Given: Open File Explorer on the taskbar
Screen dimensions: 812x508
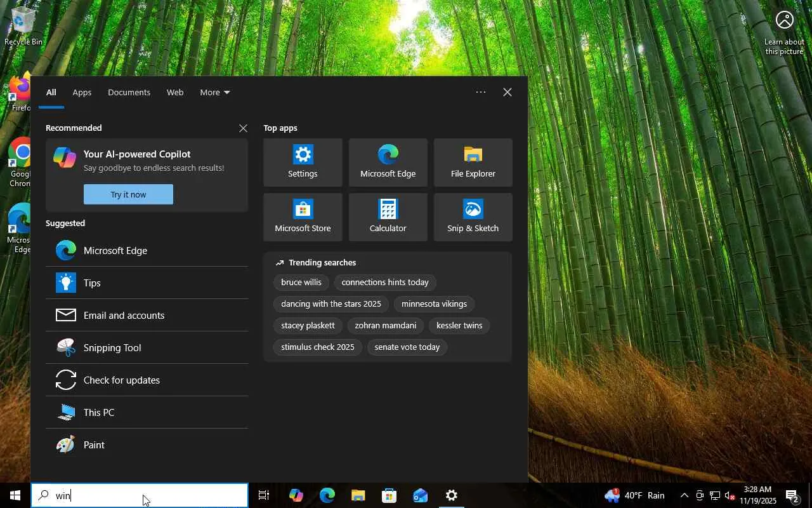Looking at the screenshot, I should [358, 495].
